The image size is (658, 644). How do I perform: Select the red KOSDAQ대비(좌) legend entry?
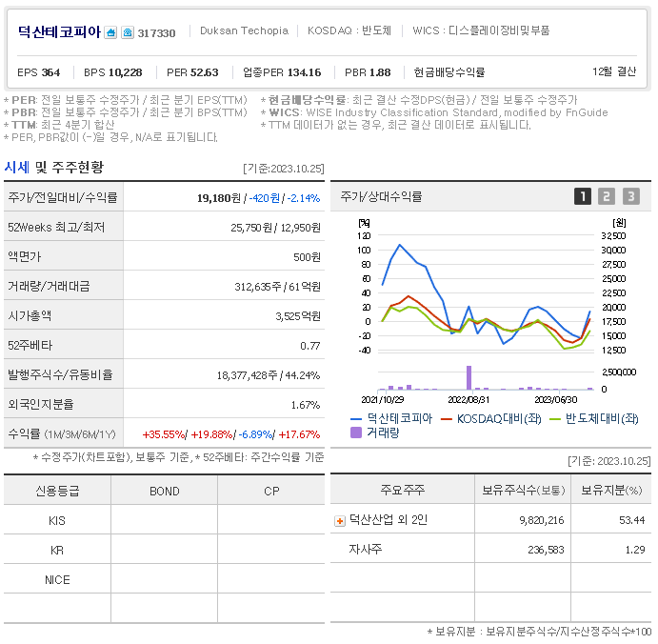coord(491,418)
